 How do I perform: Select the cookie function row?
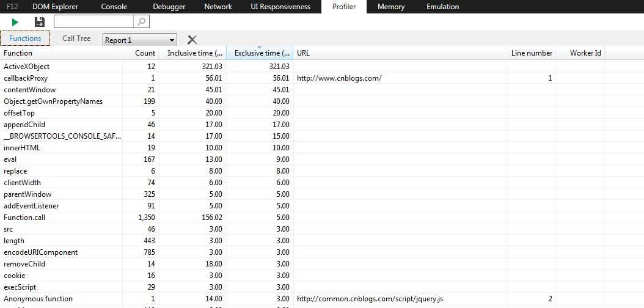click(322, 276)
